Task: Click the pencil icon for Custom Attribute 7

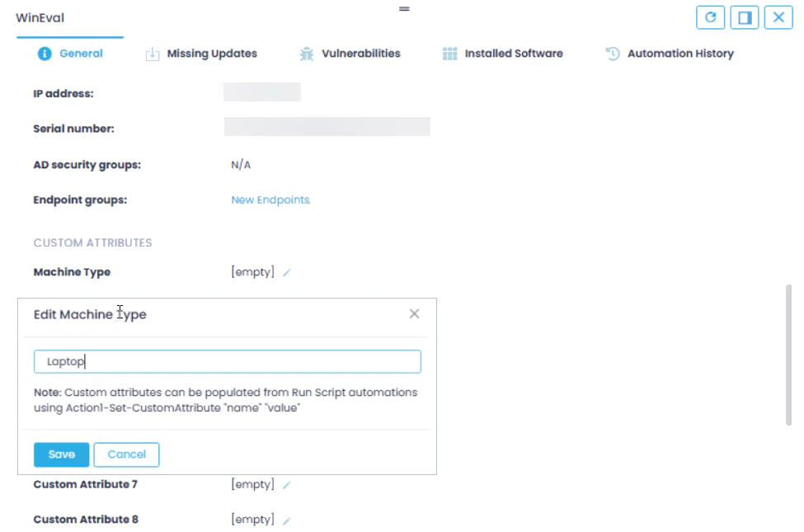Action: [286, 485]
